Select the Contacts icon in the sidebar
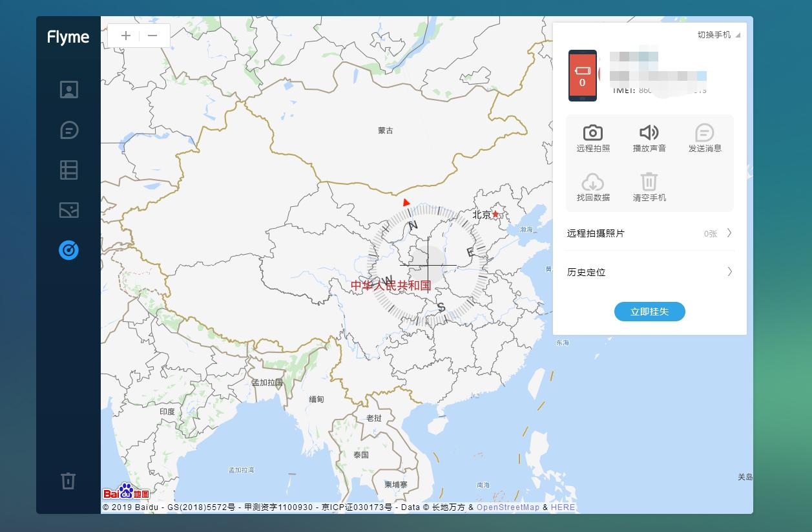Viewport: 812px width, 532px height. pos(68,90)
